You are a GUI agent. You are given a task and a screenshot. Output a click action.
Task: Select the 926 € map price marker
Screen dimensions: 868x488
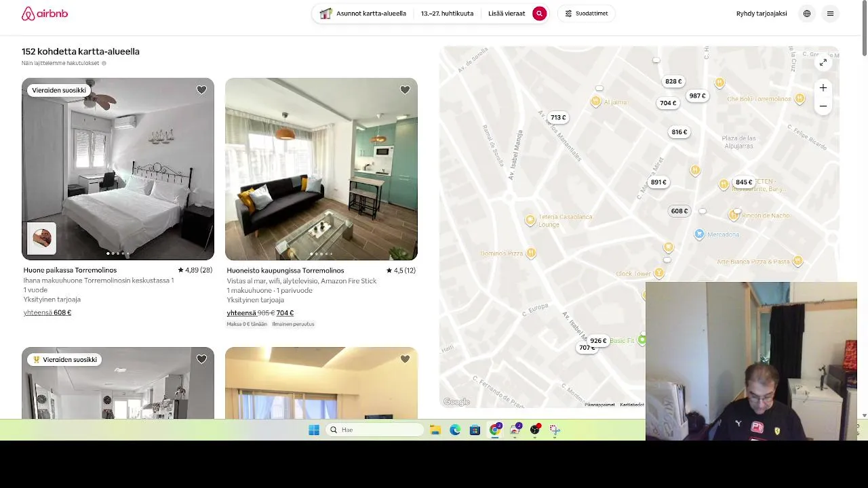pos(598,341)
